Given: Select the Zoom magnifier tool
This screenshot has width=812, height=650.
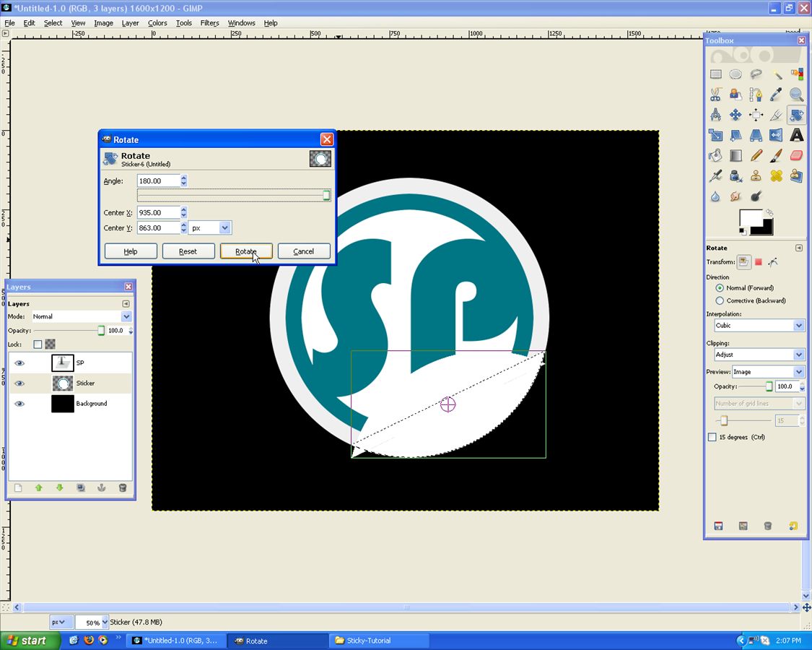Looking at the screenshot, I should 796,95.
